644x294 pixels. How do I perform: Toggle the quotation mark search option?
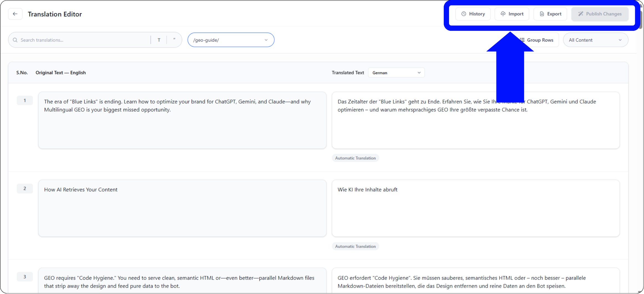[x=174, y=40]
